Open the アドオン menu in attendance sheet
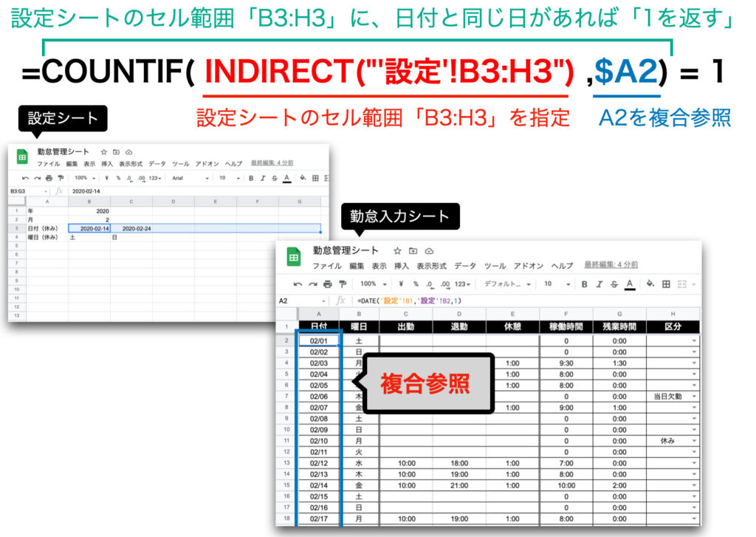Screen dimensions: 756x537 pos(529,266)
